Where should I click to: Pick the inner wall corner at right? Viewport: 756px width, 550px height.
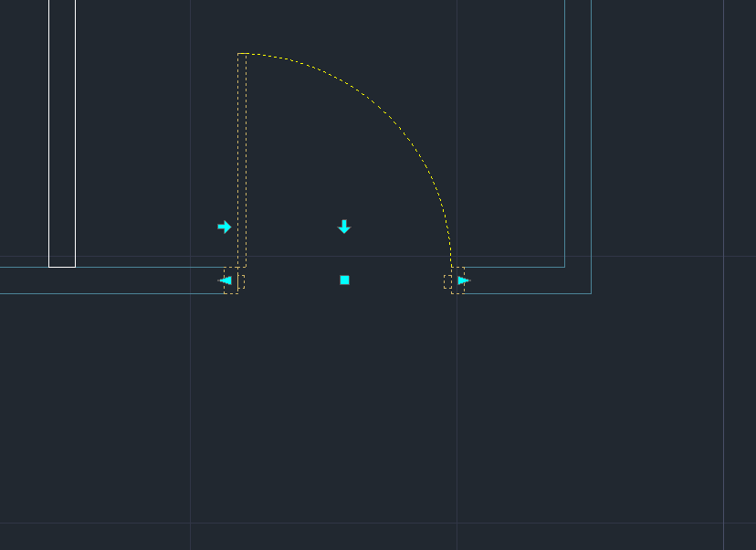tap(565, 267)
